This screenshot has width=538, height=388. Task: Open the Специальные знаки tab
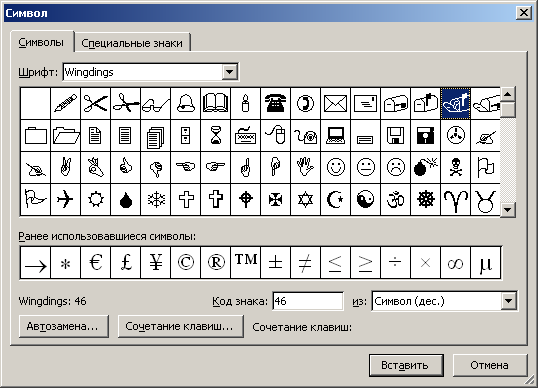(132, 43)
